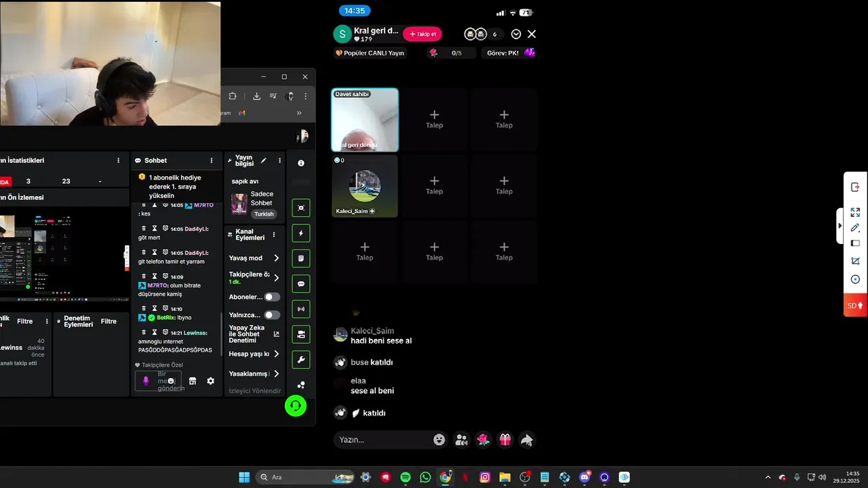Open Yayın bilgisi panel three-dot menu
This screenshot has width=868, height=488.
click(x=279, y=161)
